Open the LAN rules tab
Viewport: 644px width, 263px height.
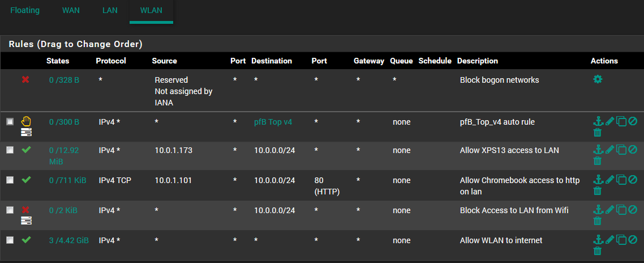click(110, 10)
